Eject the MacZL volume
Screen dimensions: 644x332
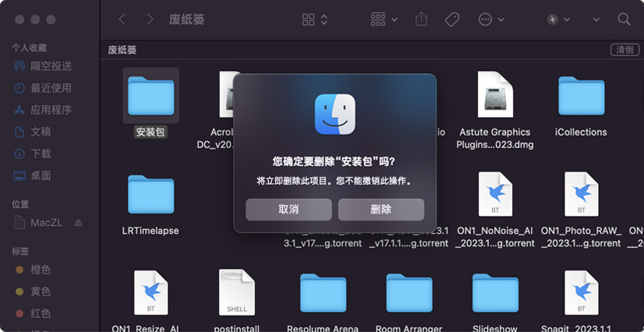(79, 223)
